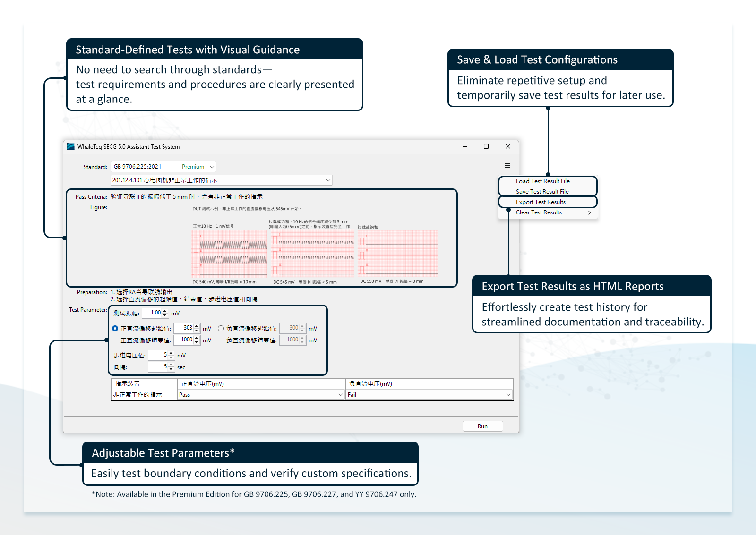Image resolution: width=756 pixels, height=535 pixels.
Task: Select the 负直流偏移起始值 radio button
Action: tap(221, 328)
